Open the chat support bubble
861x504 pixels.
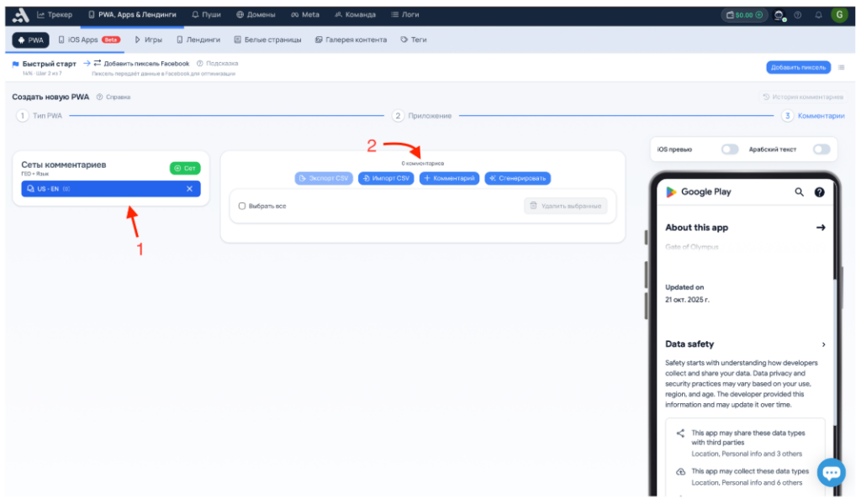[831, 472]
